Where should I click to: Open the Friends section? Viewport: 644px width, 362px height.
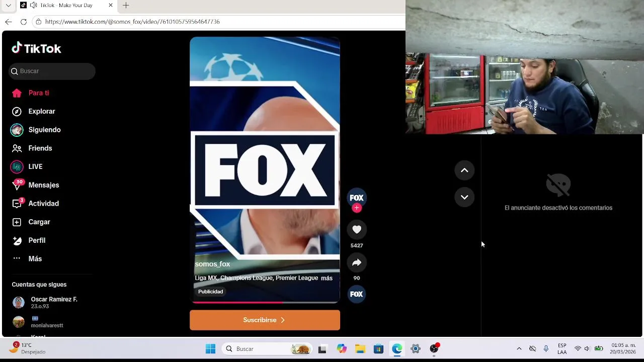click(x=40, y=148)
